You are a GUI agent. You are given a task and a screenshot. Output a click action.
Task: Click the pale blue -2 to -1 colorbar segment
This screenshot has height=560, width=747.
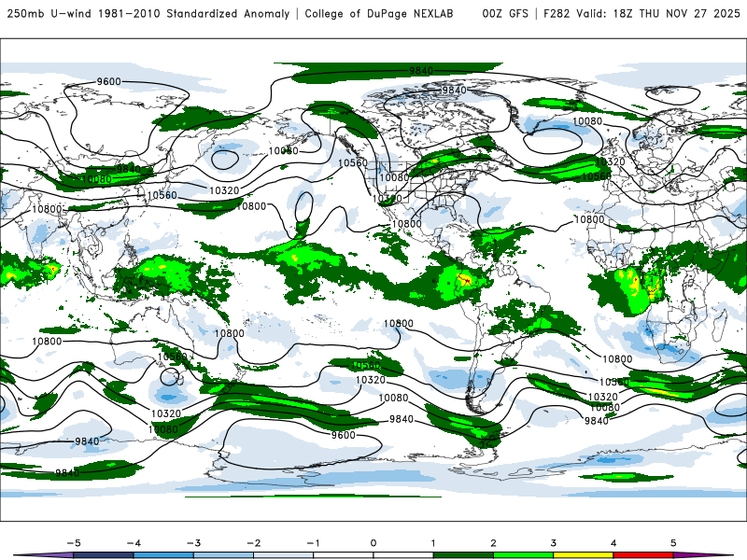pyautogui.click(x=284, y=555)
